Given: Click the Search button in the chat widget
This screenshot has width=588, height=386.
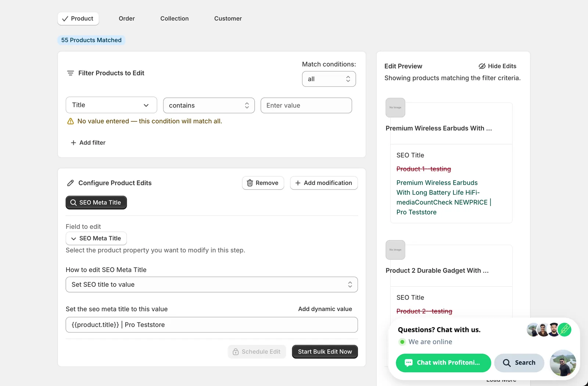Looking at the screenshot, I should coord(519,363).
